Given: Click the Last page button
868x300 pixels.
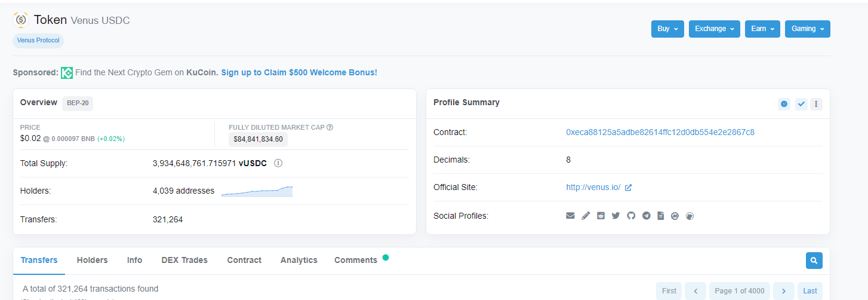Looking at the screenshot, I should click(810, 291).
